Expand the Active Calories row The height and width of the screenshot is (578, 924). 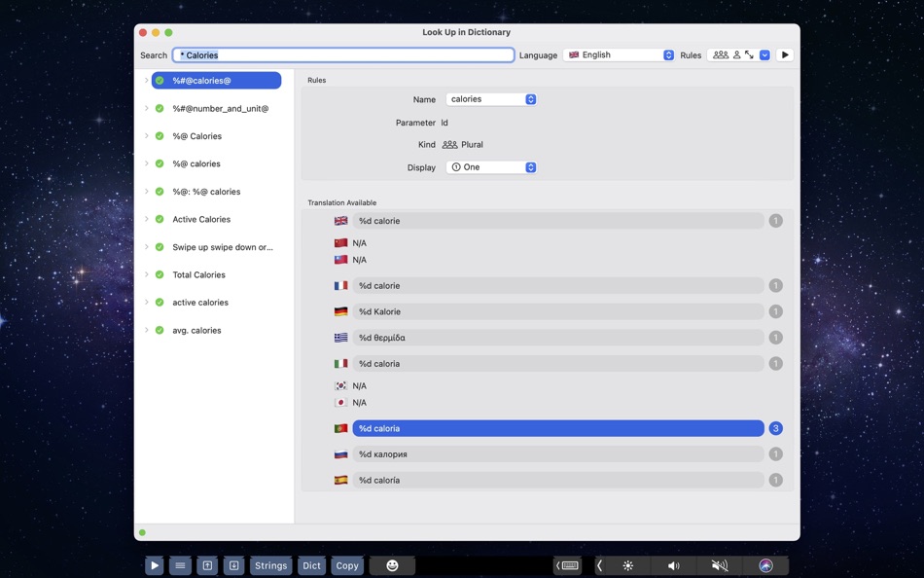(146, 219)
